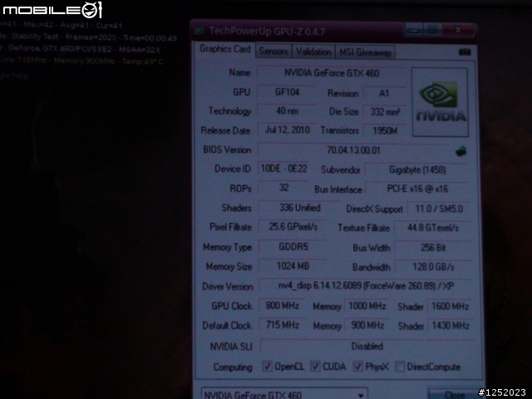This screenshot has width=532, height=399.
Task: Click the Shaders value 336 Unified
Action: (x=299, y=207)
